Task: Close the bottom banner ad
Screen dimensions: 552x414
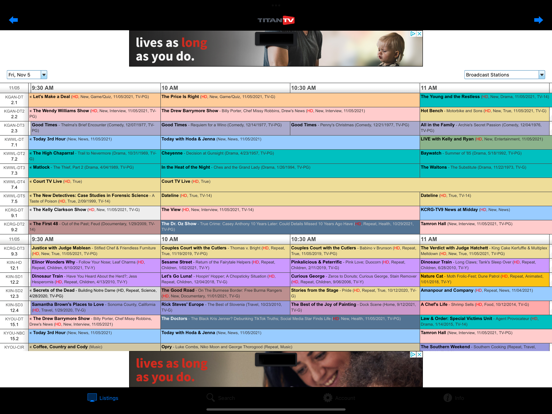Action: coord(419,355)
